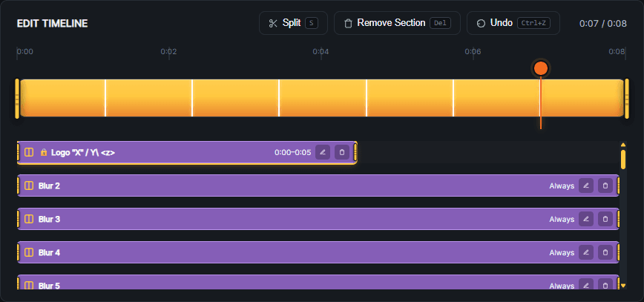
Task: Edit Blur 3 with its pencil icon
Action: (x=586, y=219)
